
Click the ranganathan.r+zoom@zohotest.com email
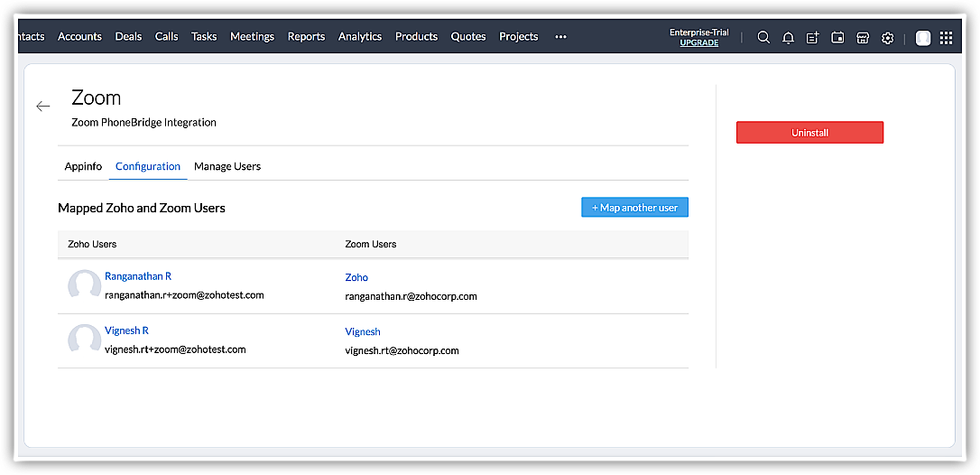(x=184, y=294)
